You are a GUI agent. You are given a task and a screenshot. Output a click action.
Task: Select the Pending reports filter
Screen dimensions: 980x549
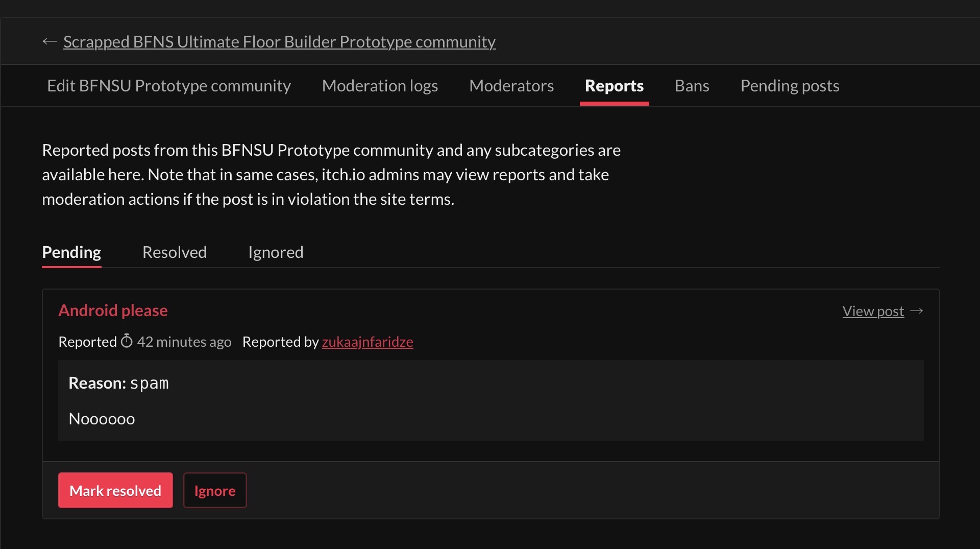[71, 252]
